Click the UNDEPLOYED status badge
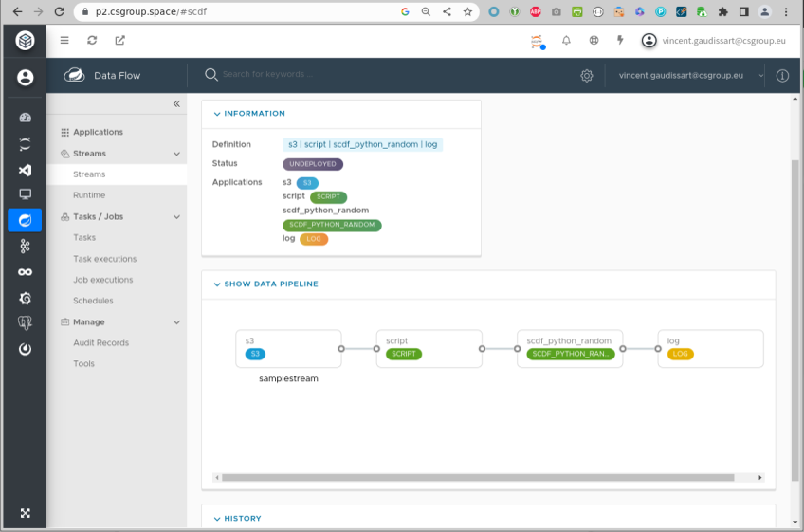 313,164
